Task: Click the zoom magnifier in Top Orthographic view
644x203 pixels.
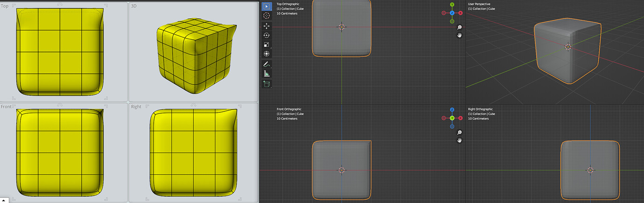Action: (459, 28)
